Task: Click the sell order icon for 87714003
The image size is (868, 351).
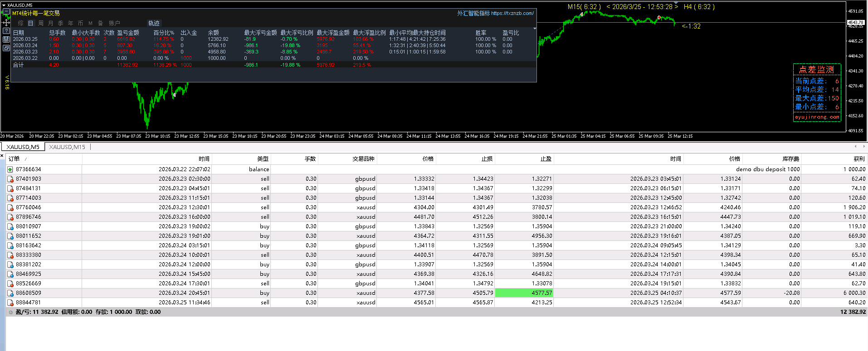Action: pos(10,198)
